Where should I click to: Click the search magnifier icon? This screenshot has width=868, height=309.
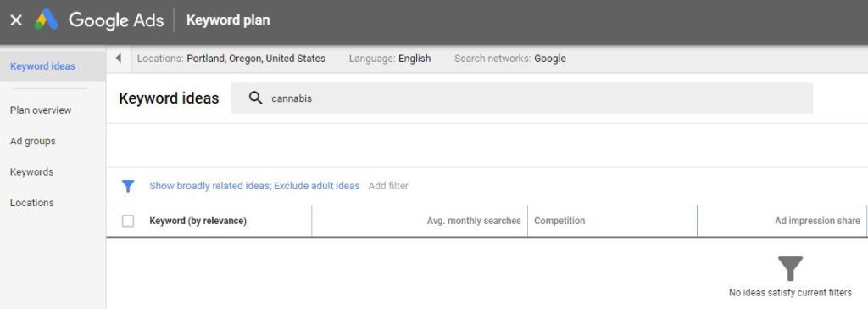(x=255, y=98)
